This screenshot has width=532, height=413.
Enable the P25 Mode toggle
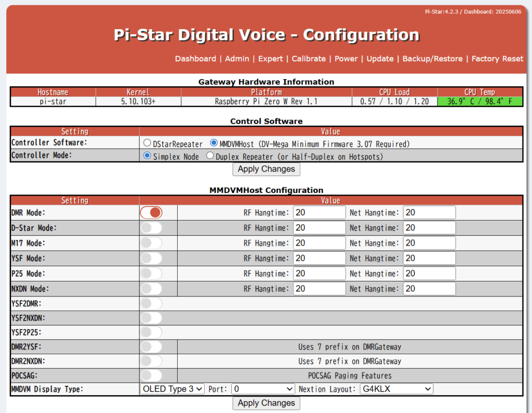(x=151, y=274)
